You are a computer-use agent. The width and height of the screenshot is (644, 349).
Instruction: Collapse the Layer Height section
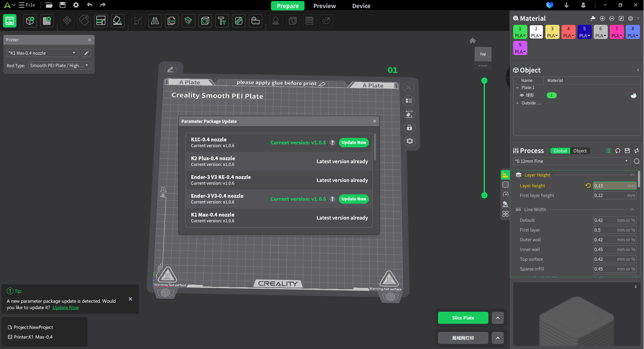click(x=632, y=175)
